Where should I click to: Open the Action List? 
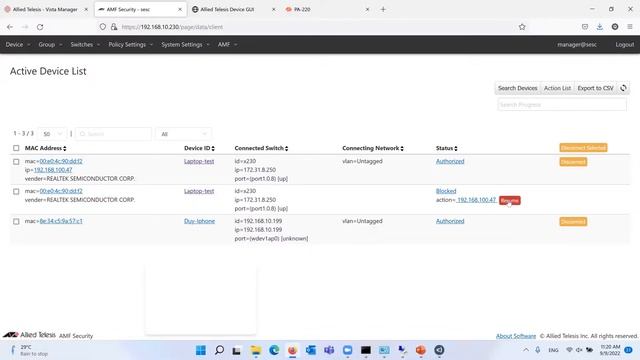pyautogui.click(x=557, y=88)
